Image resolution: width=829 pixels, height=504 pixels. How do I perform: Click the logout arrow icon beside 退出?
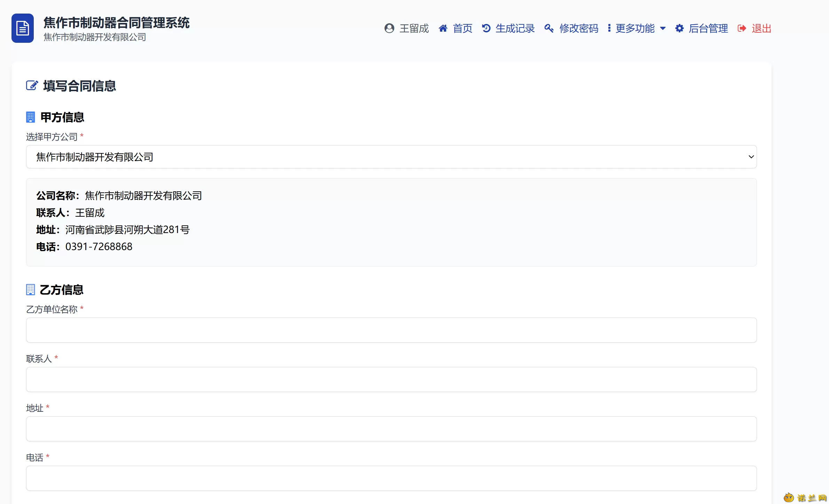coord(742,28)
